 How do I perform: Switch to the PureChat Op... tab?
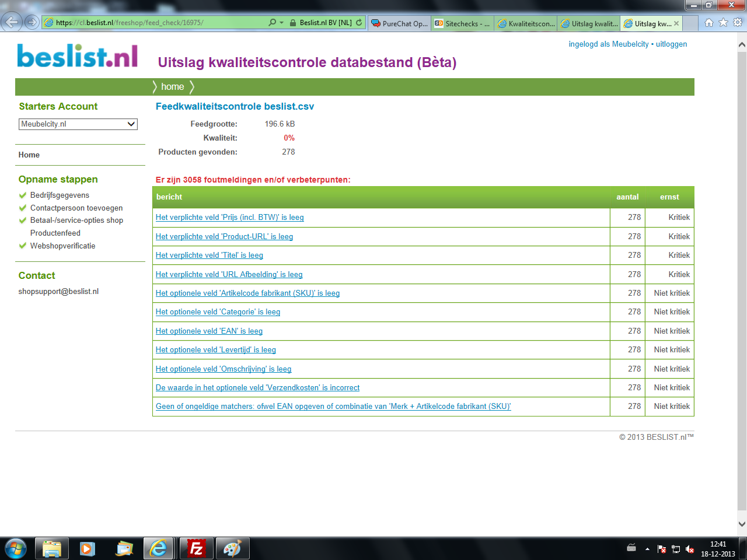pyautogui.click(x=400, y=23)
